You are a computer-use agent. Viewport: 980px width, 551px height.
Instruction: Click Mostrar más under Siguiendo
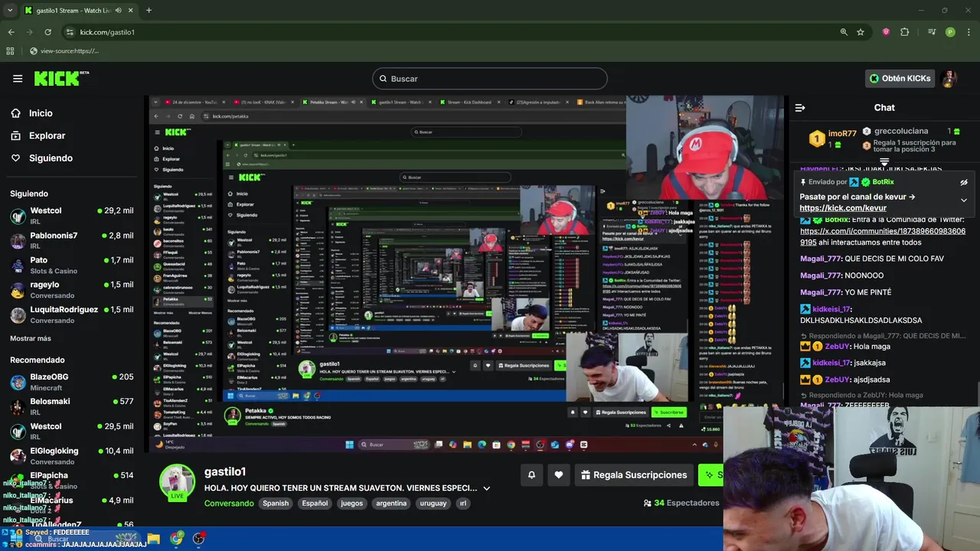[31, 338]
